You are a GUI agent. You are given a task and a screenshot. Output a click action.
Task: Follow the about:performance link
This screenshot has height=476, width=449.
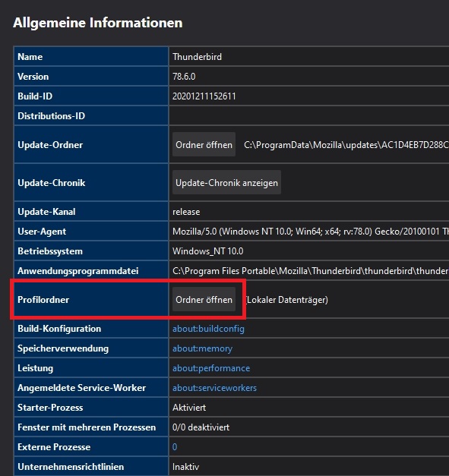tap(211, 368)
